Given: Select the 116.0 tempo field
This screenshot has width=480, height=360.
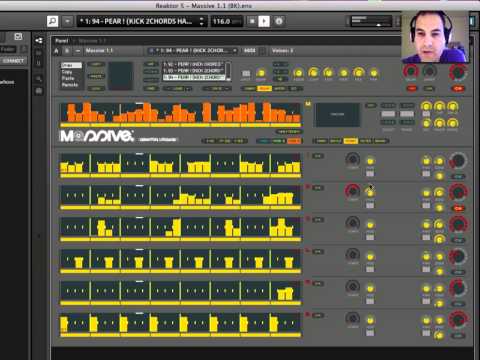Looking at the screenshot, I should (226, 21).
